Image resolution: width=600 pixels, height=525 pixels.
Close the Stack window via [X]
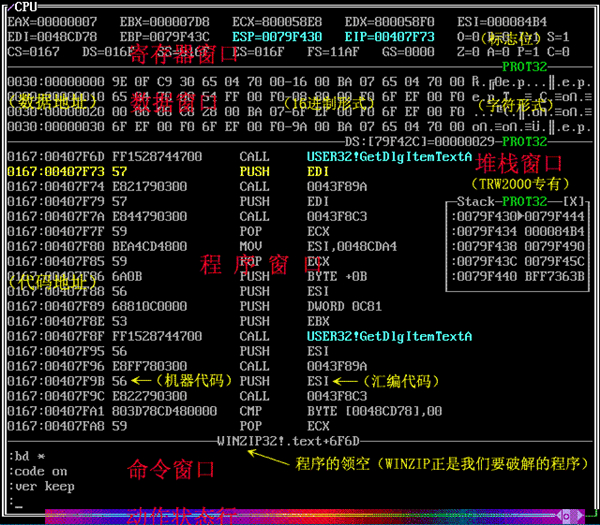[x=573, y=201]
